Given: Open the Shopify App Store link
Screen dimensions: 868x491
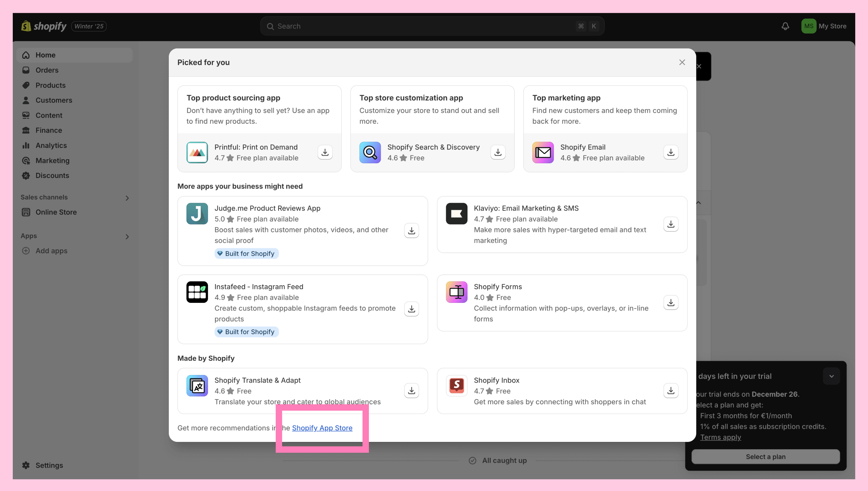Looking at the screenshot, I should tap(322, 428).
